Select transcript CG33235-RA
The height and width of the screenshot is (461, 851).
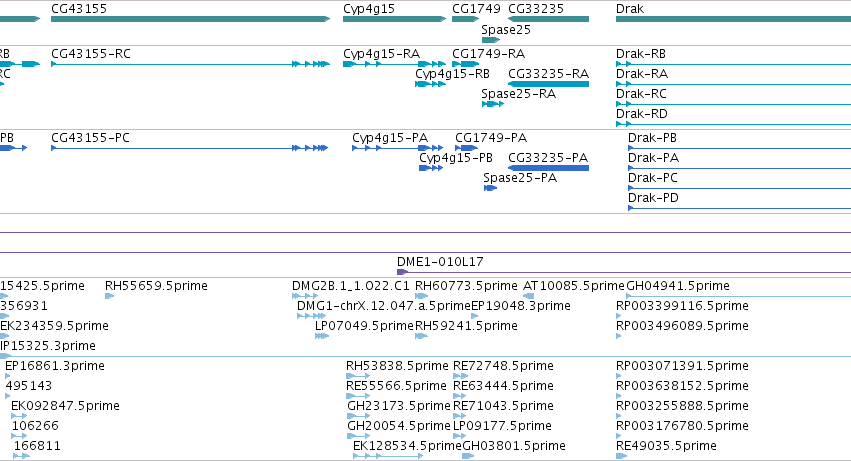click(548, 84)
